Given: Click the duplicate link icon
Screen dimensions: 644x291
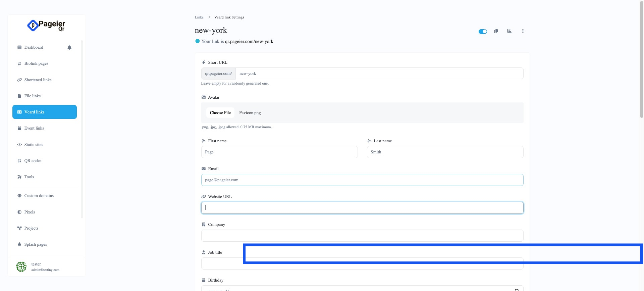Looking at the screenshot, I should (x=496, y=31).
